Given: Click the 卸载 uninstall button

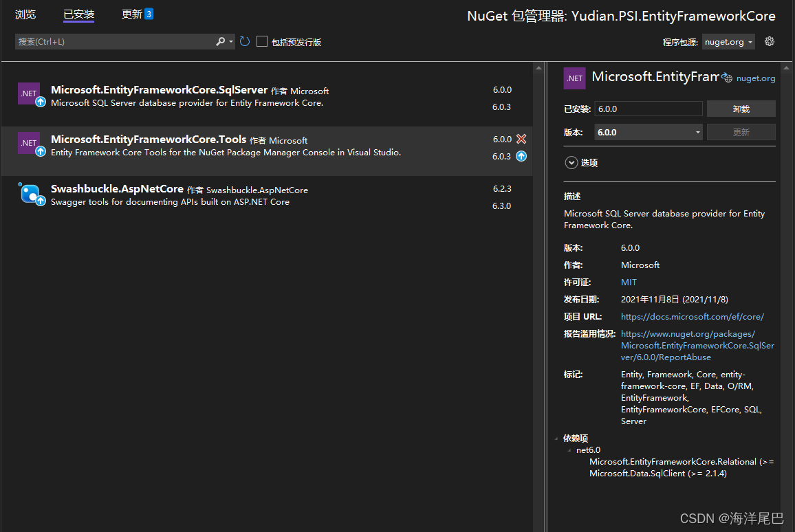Looking at the screenshot, I should pos(741,109).
